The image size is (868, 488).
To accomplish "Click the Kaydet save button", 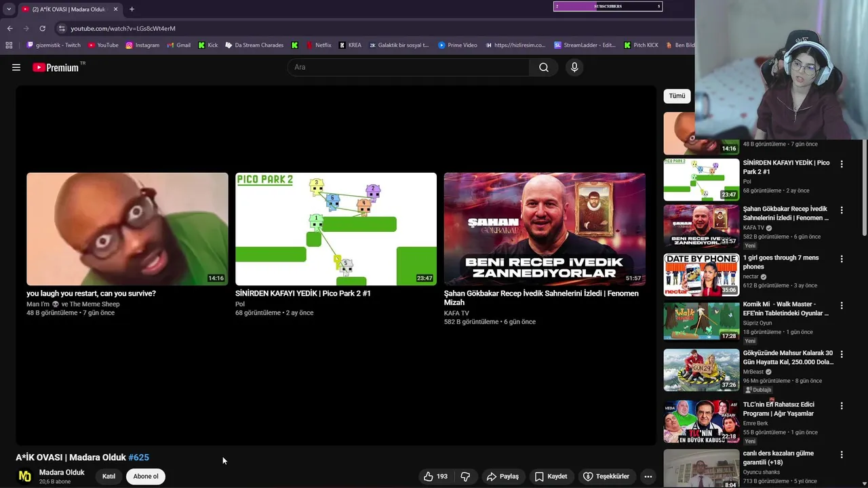I will click(551, 476).
